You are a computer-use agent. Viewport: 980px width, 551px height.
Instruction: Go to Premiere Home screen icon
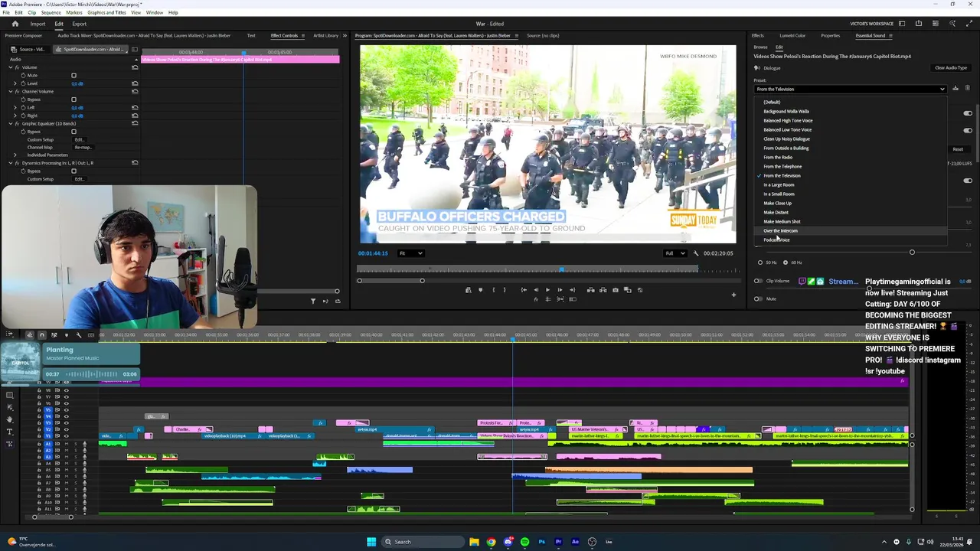pyautogui.click(x=15, y=24)
